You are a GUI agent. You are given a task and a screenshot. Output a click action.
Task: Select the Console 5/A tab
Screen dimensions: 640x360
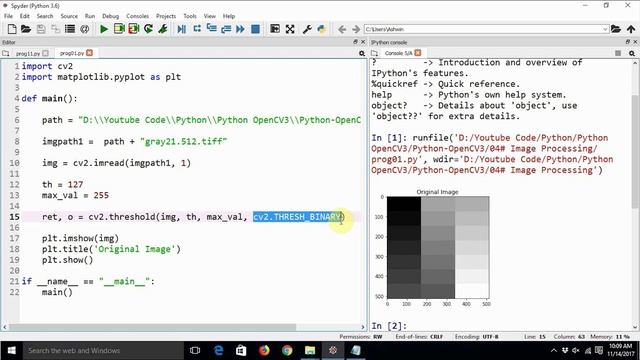tap(398, 53)
